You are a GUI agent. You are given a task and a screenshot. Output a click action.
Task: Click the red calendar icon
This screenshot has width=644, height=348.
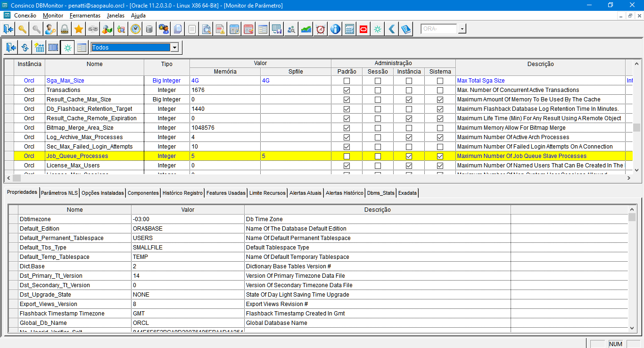click(248, 29)
